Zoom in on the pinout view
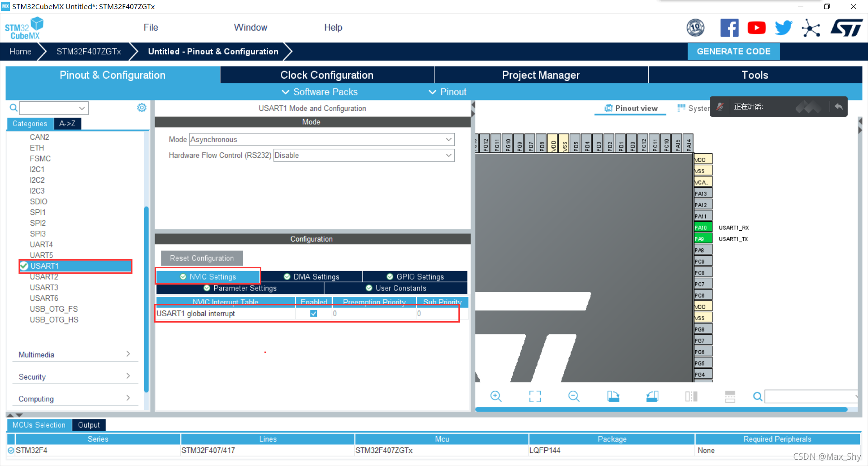The image size is (868, 466). 496,397
